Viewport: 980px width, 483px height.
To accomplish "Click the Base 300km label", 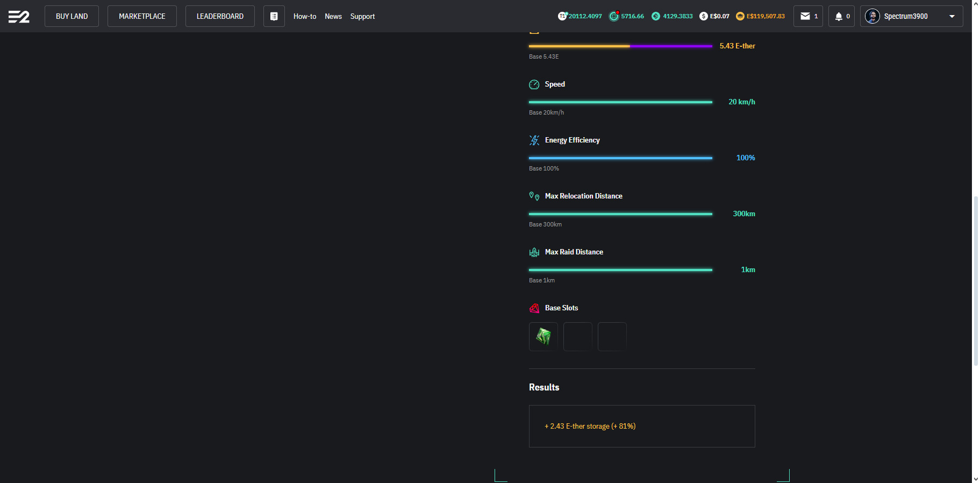I will pyautogui.click(x=545, y=224).
